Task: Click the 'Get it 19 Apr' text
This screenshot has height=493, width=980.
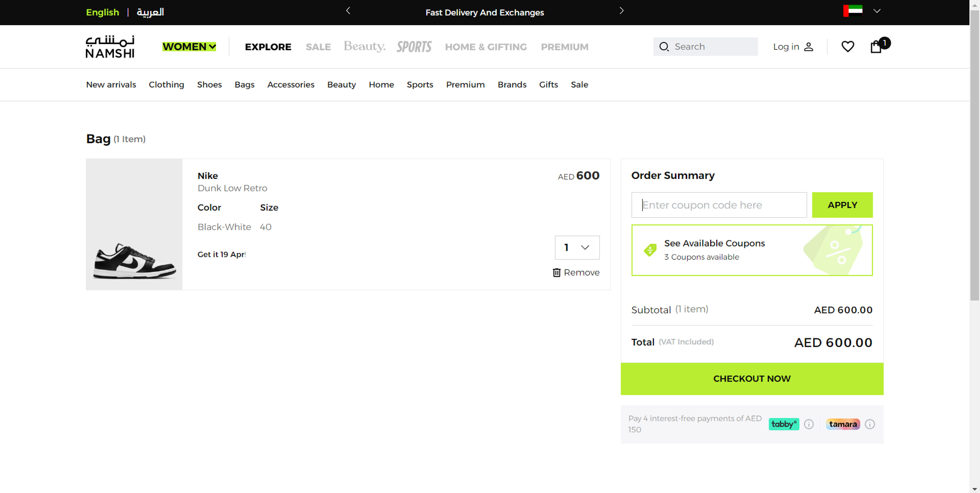Action: point(222,254)
